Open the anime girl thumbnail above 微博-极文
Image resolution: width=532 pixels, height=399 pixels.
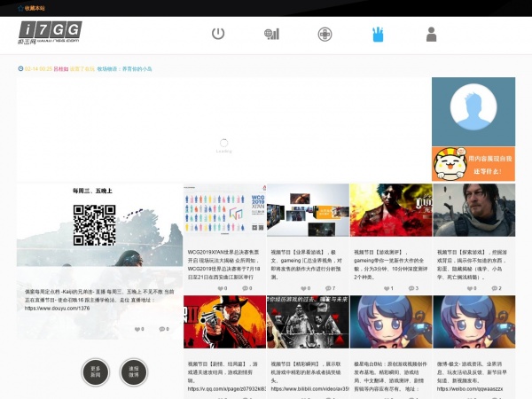474,322
